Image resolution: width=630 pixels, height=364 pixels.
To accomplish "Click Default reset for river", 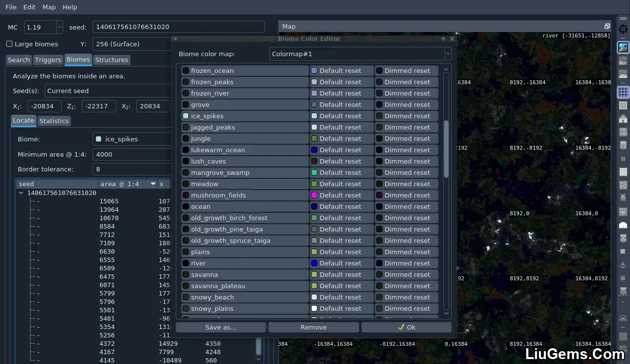I will point(341,263).
